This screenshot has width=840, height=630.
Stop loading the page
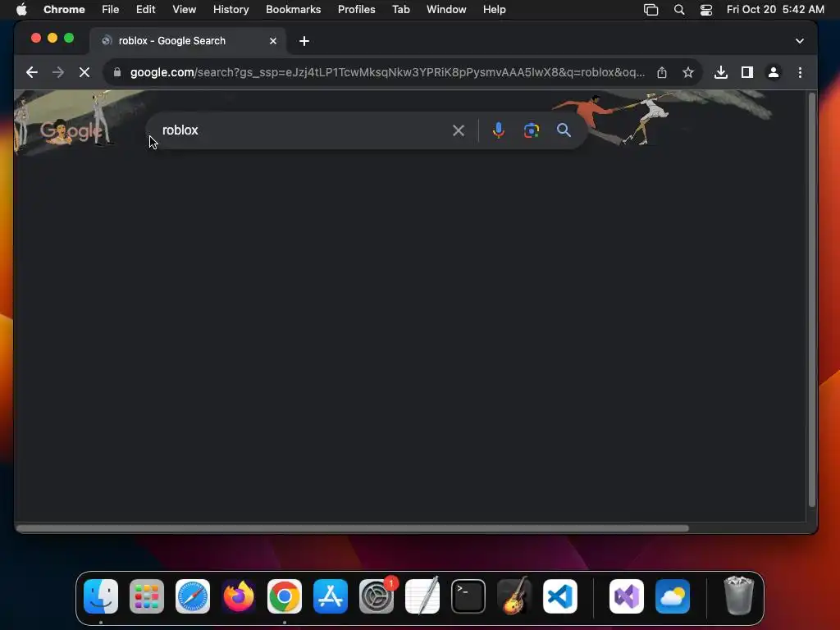click(x=84, y=72)
